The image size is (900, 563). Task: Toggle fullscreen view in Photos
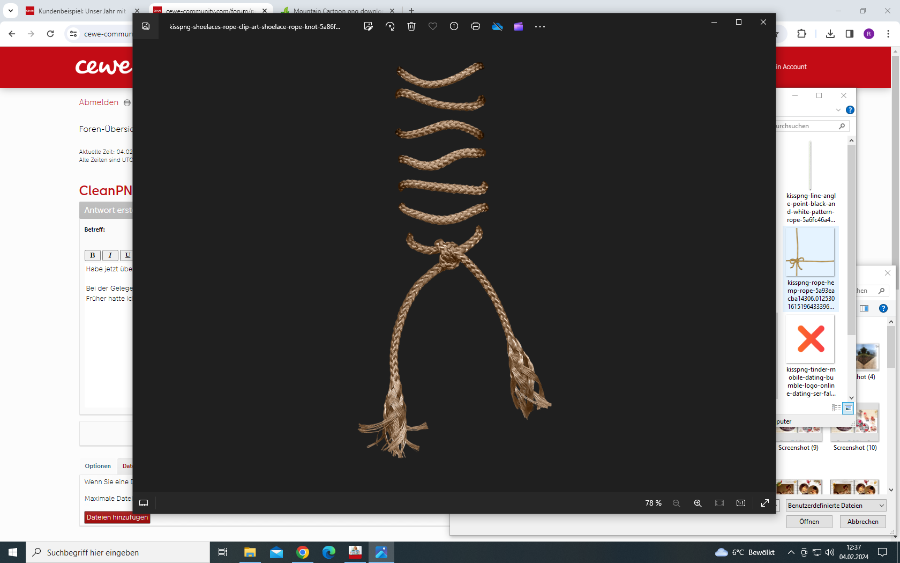[x=765, y=503]
